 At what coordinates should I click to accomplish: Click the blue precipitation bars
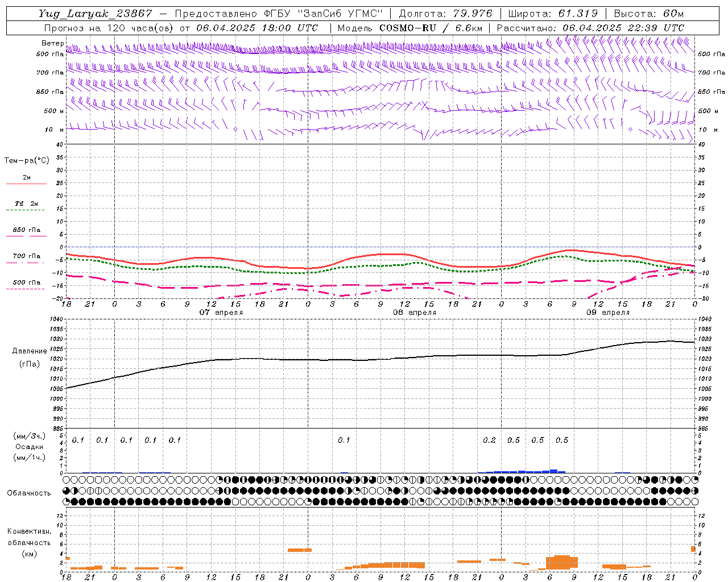[522, 471]
